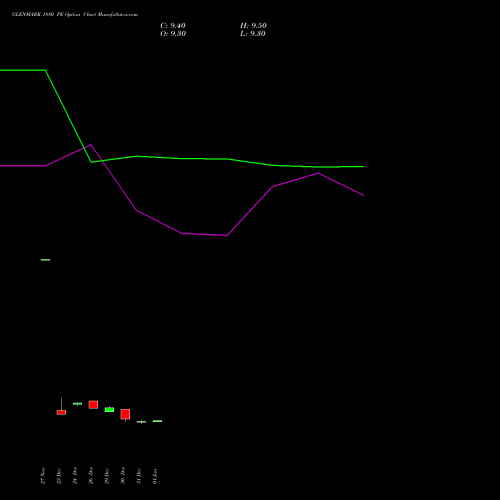Select the red candlestick for 30 Dec
This screenshot has height=500, width=500.
[x=125, y=414]
